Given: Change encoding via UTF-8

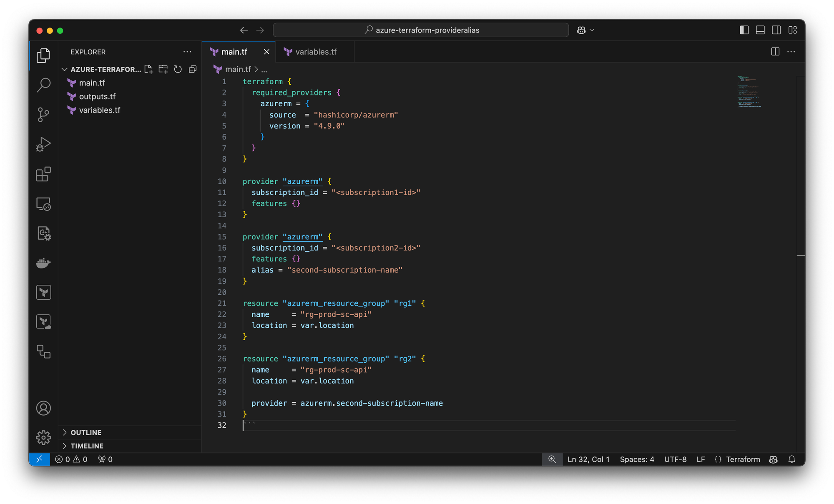Looking at the screenshot, I should [675, 459].
